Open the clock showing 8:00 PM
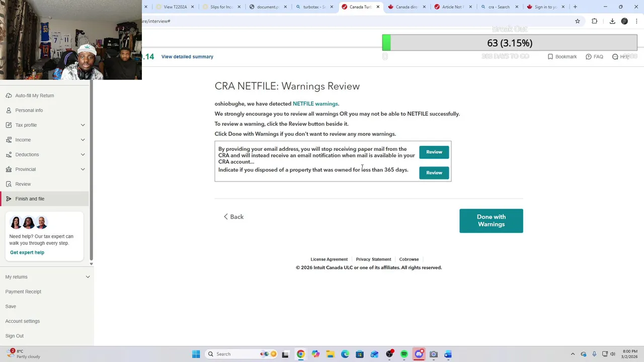 click(x=629, y=354)
